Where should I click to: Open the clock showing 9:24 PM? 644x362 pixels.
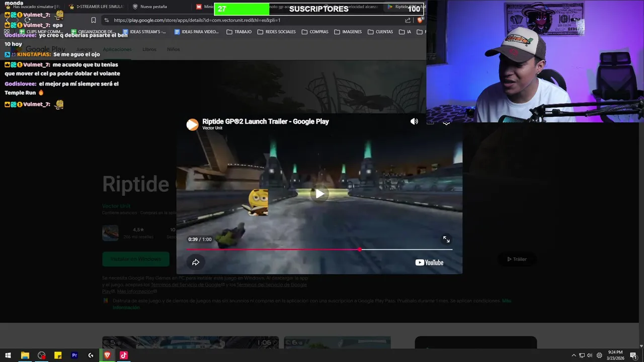(x=615, y=355)
